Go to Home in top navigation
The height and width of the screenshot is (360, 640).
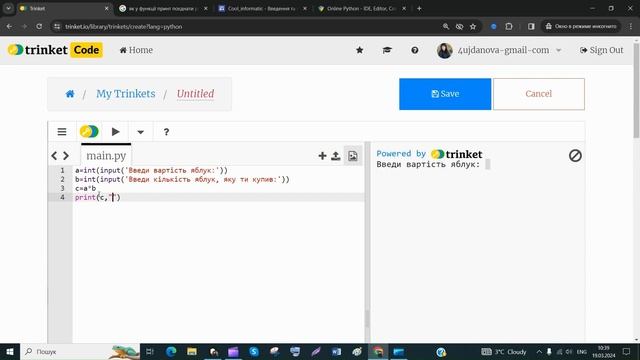tap(136, 50)
